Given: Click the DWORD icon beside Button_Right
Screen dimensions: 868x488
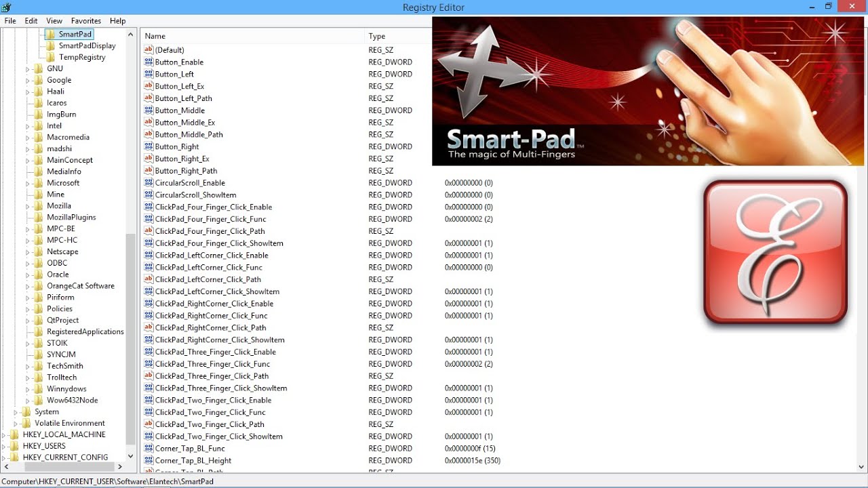Looking at the screenshot, I should (149, 146).
